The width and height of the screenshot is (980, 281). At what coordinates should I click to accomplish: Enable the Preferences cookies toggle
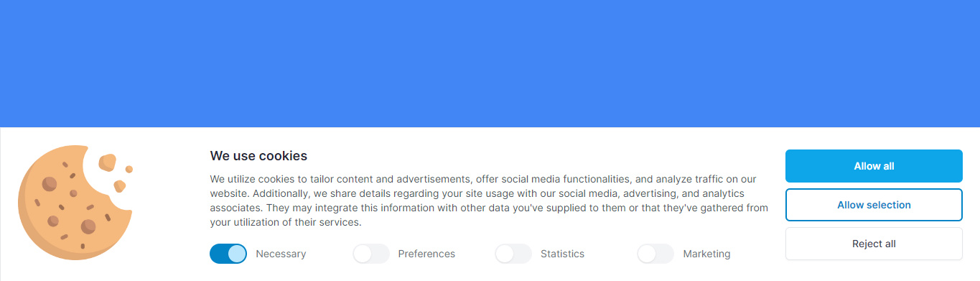coord(370,254)
